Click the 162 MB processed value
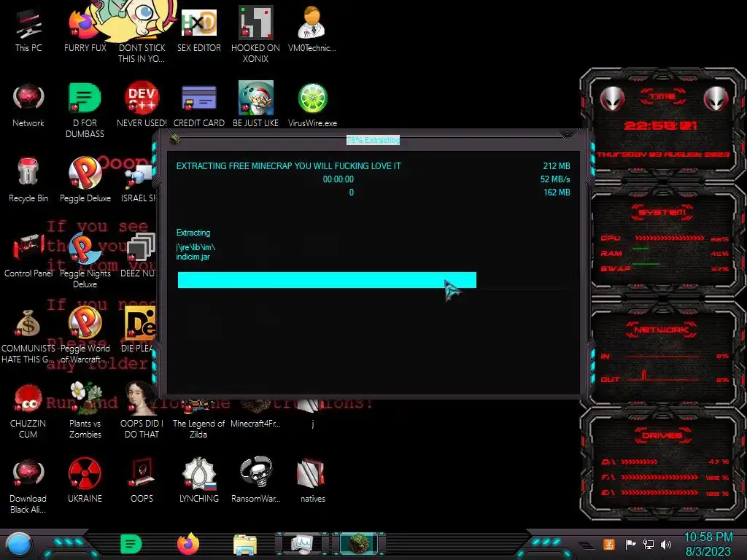Viewport: 747px width, 560px height. [557, 192]
